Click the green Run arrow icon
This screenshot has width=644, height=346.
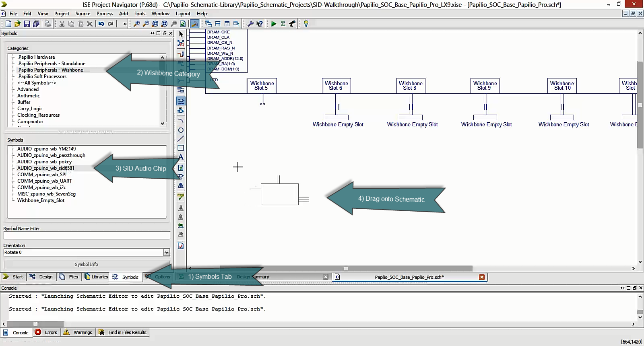pyautogui.click(x=274, y=24)
